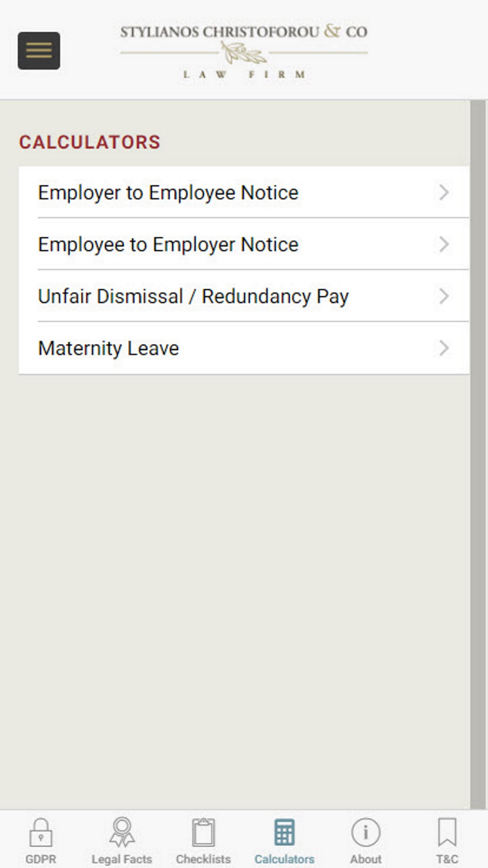The height and width of the screenshot is (868, 488).
Task: Tap the Legal Facts ribbon icon
Action: 122,832
